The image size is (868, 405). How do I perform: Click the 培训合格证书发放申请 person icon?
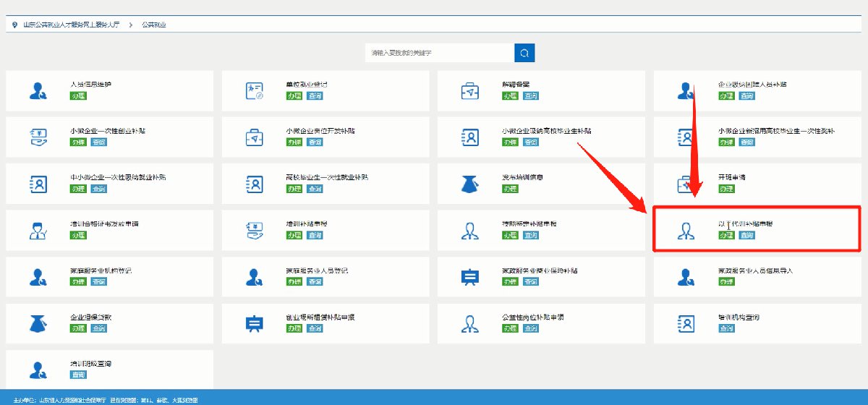click(38, 231)
